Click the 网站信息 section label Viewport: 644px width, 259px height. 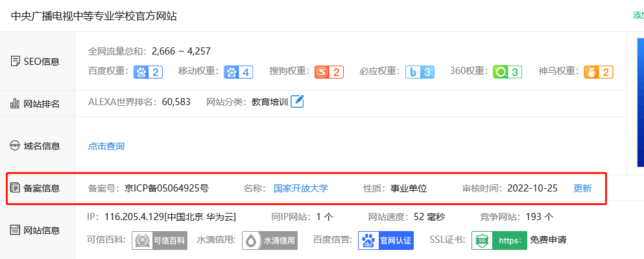point(42,230)
